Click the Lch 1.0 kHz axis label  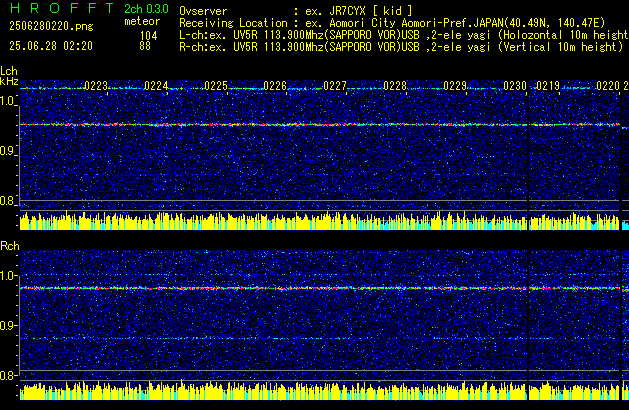point(8,101)
